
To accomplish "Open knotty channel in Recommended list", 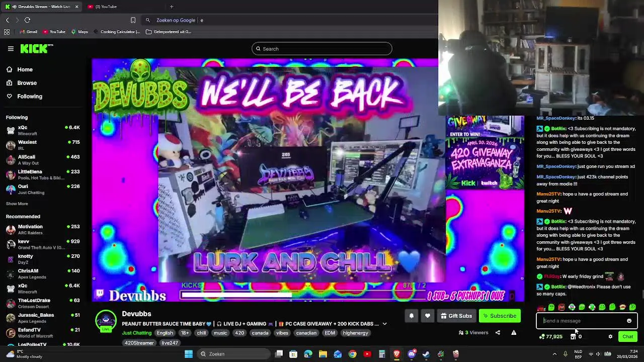I will 43,259.
